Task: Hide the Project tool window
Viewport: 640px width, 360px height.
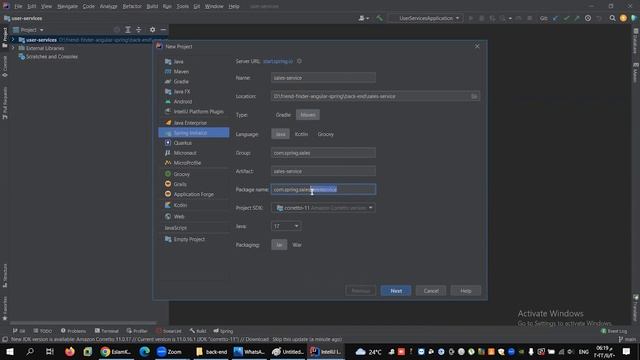Action: pyautogui.click(x=163, y=30)
